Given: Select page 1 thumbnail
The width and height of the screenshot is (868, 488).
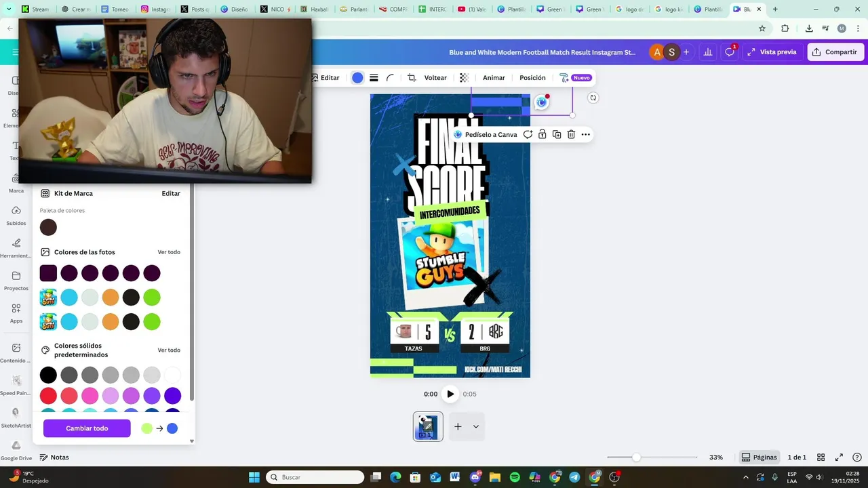Looking at the screenshot, I should 428,426.
